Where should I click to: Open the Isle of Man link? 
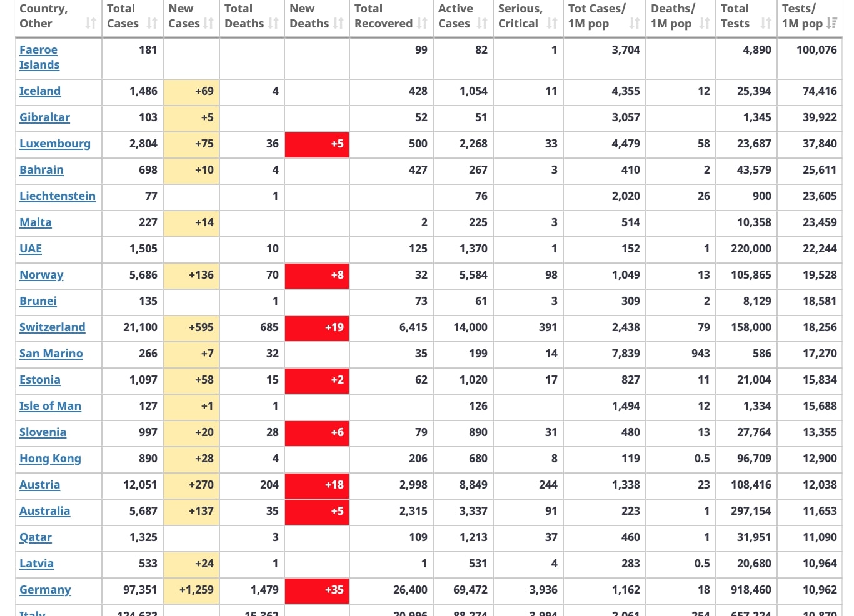(x=50, y=406)
